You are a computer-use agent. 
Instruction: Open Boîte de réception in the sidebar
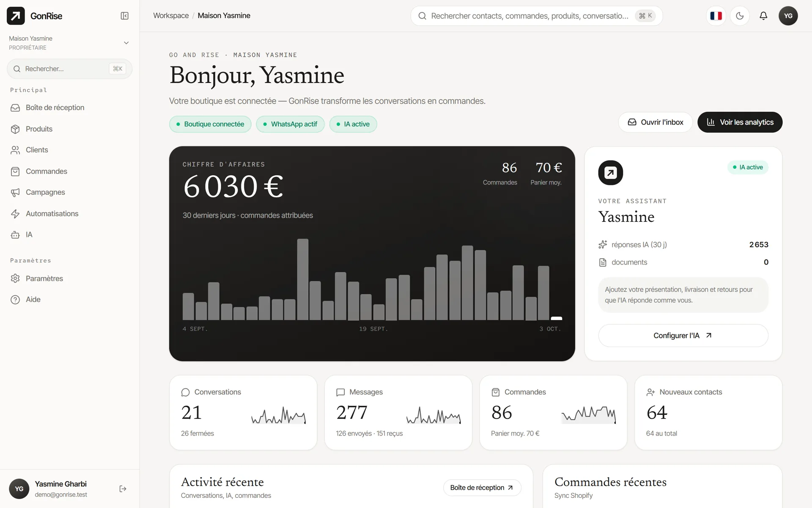[x=69, y=108]
